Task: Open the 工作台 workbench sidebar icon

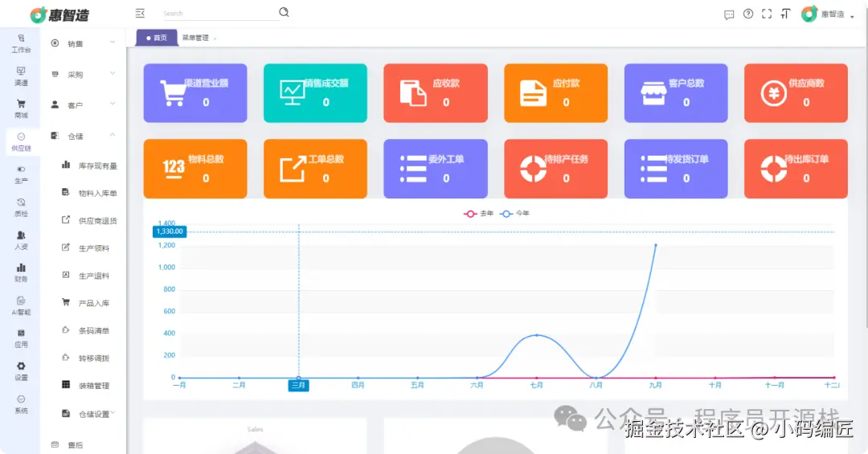Action: pos(21,43)
